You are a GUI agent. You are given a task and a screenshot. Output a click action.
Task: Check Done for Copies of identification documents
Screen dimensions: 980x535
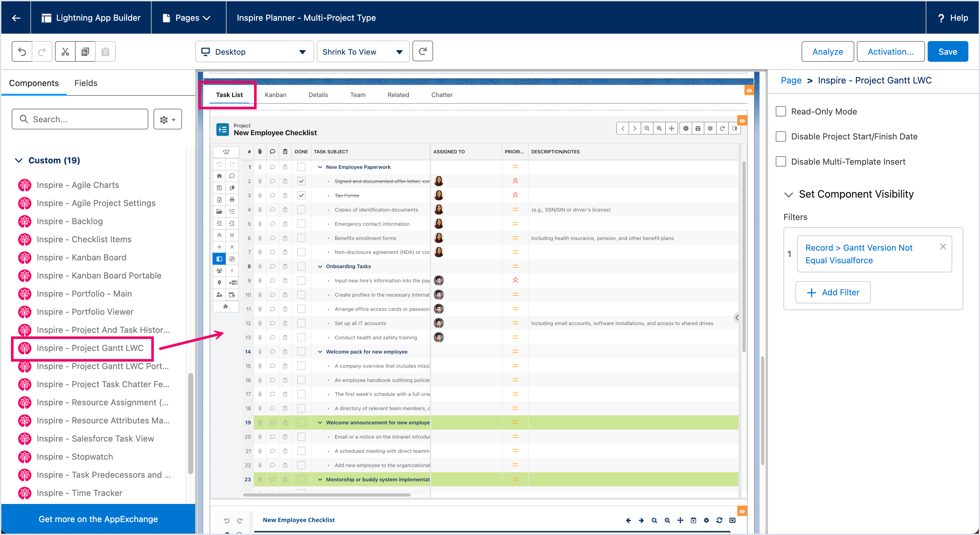[301, 210]
